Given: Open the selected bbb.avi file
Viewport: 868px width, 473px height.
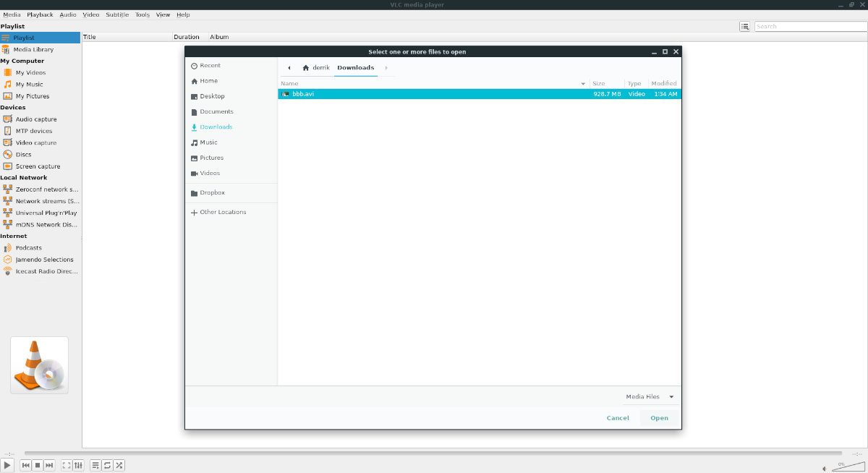Looking at the screenshot, I should pyautogui.click(x=658, y=418).
